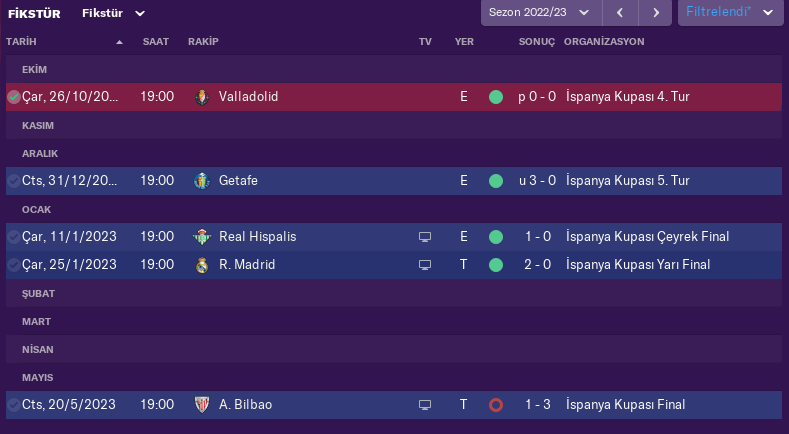Click TV icon on A. Bilbao row
This screenshot has height=434, width=789.
pyautogui.click(x=425, y=405)
